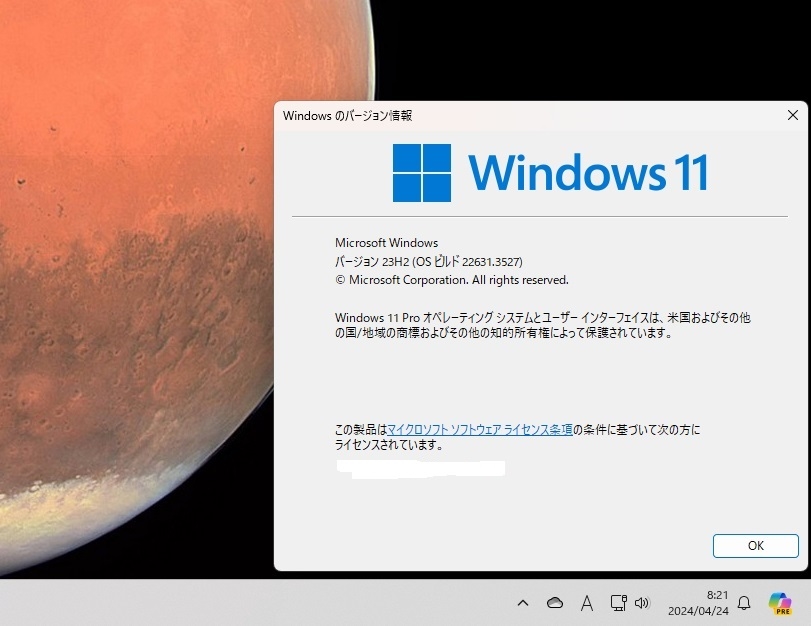Viewport: 811px width, 626px height.
Task: Select the text 'ライセンスされています。'
Action: click(x=389, y=444)
